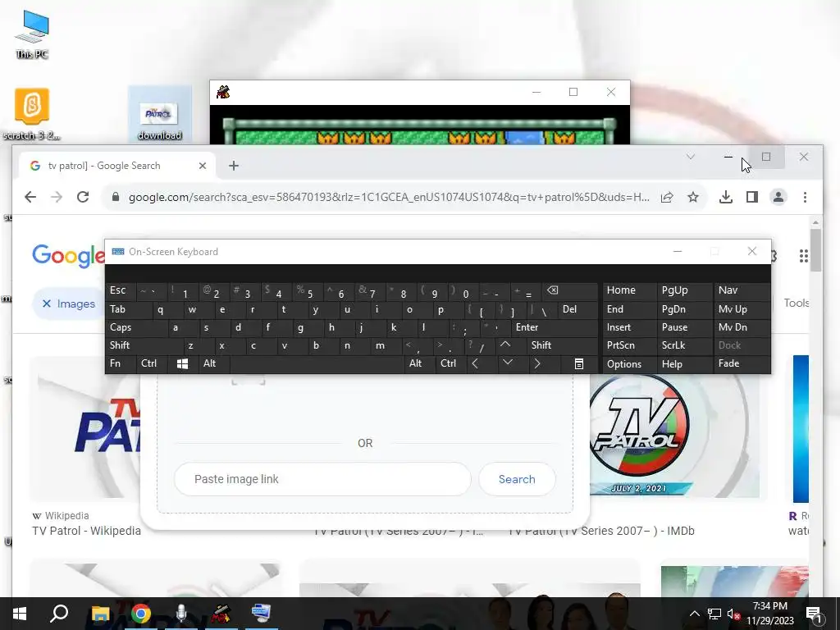
Task: Click spacebar on On-Screen Keyboard
Action: (x=317, y=363)
